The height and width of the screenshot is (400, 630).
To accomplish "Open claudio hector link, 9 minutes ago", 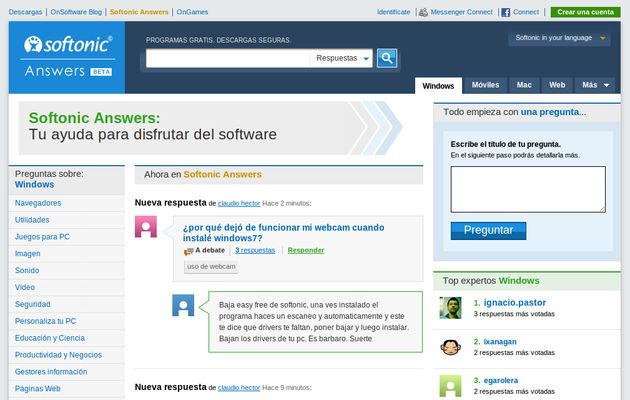I will [239, 388].
